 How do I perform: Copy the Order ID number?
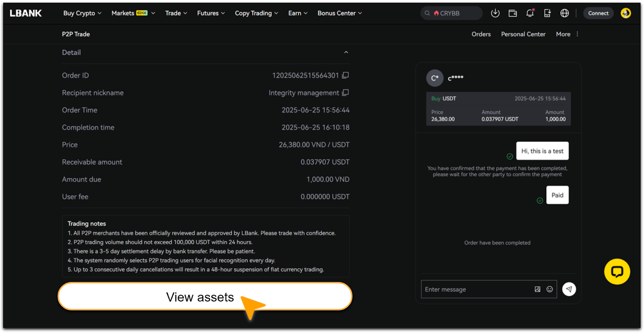(345, 75)
